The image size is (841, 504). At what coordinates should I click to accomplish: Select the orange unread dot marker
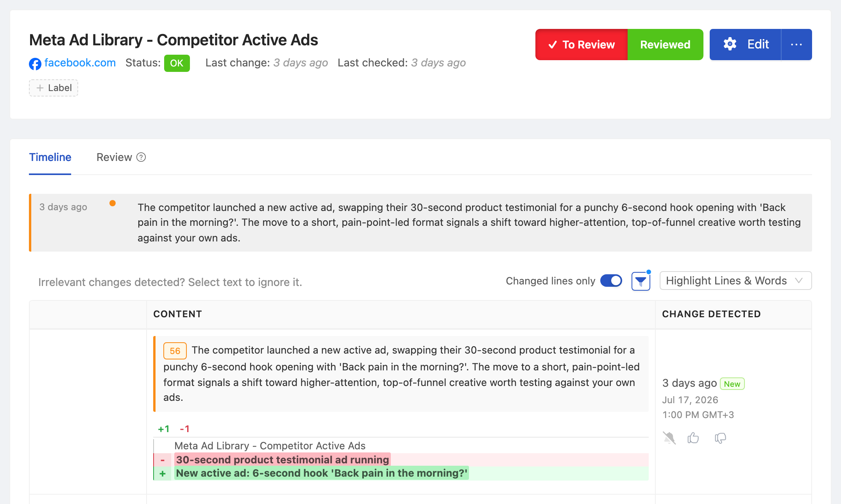113,203
